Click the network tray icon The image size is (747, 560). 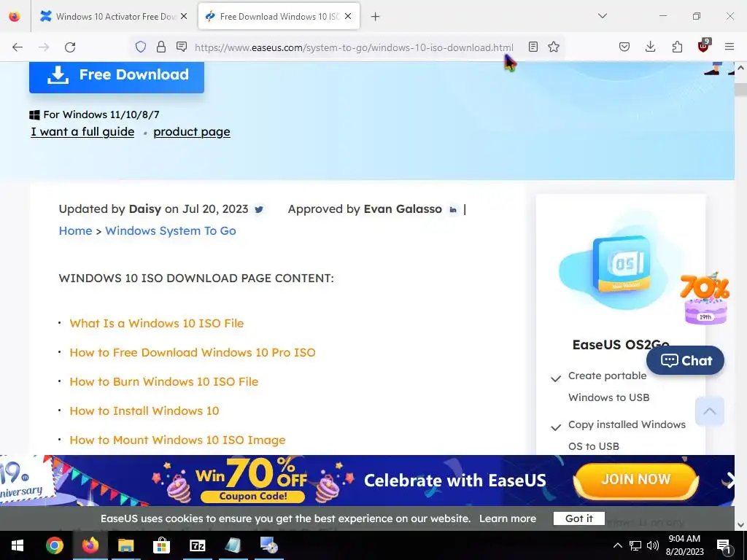[635, 545]
